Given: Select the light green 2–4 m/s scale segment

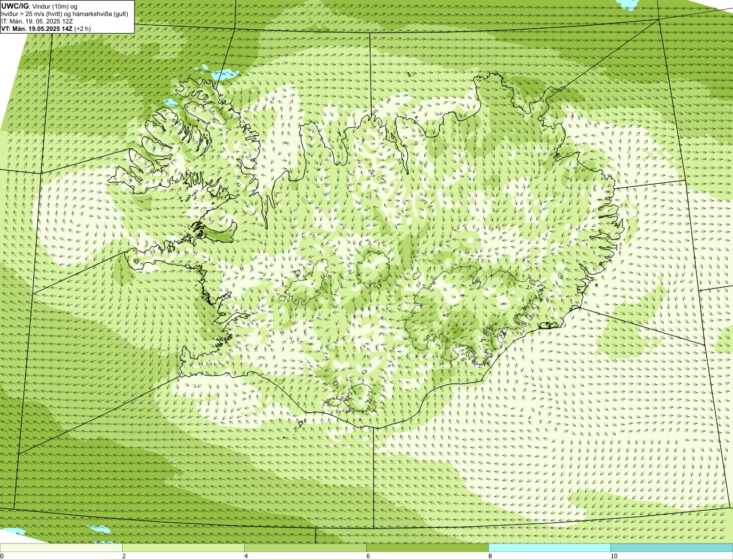Looking at the screenshot, I should click(183, 548).
